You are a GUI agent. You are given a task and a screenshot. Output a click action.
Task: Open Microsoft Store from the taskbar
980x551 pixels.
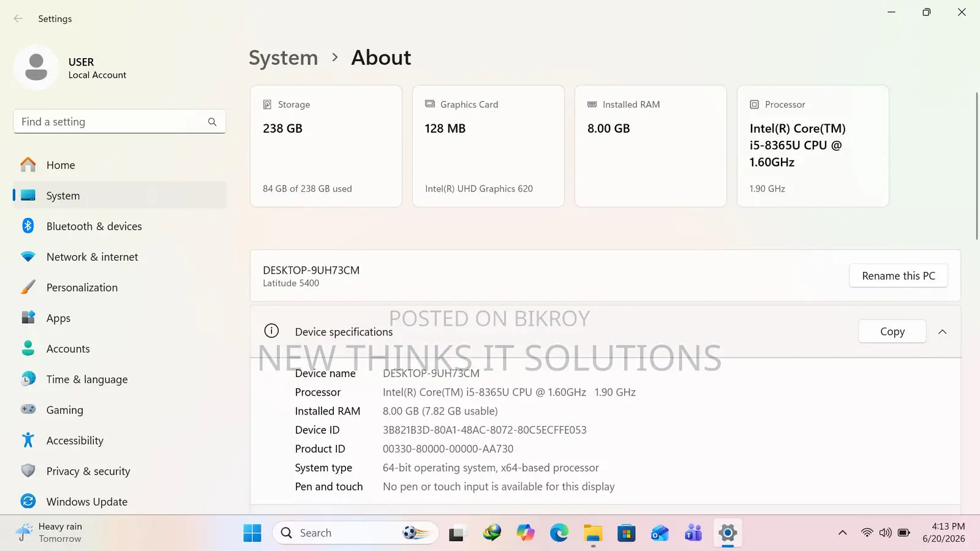(x=626, y=533)
